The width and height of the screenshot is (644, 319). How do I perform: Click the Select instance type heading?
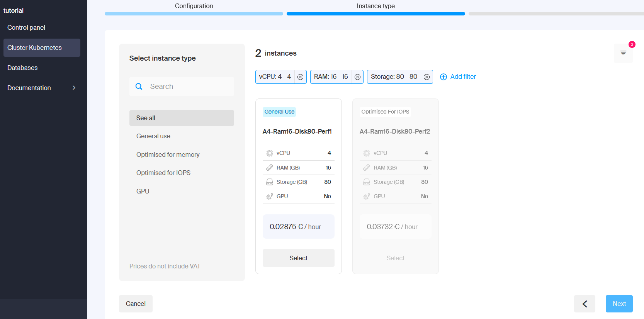[162, 58]
